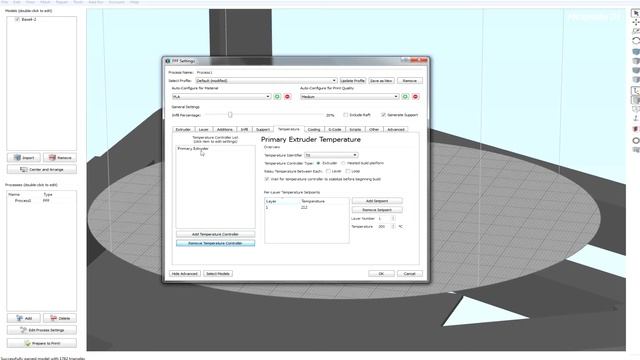The height and width of the screenshot is (360, 640).
Task: Select the layer 1 setpoint row
Action: [307, 207]
